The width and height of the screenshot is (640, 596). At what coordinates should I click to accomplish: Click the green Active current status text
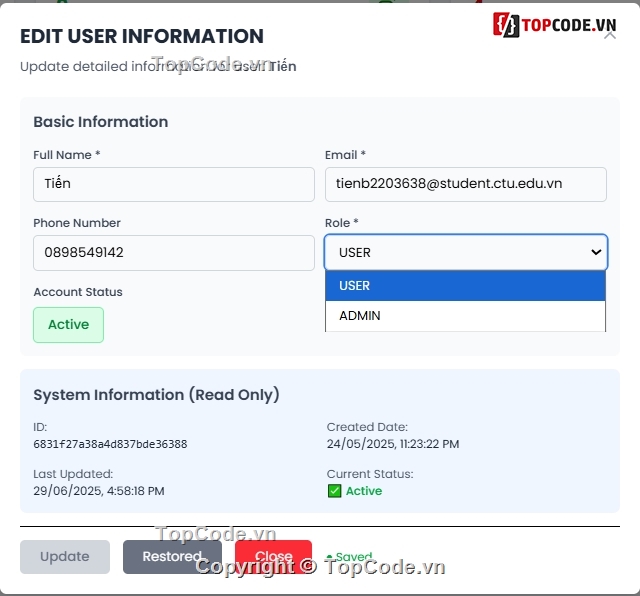click(364, 491)
